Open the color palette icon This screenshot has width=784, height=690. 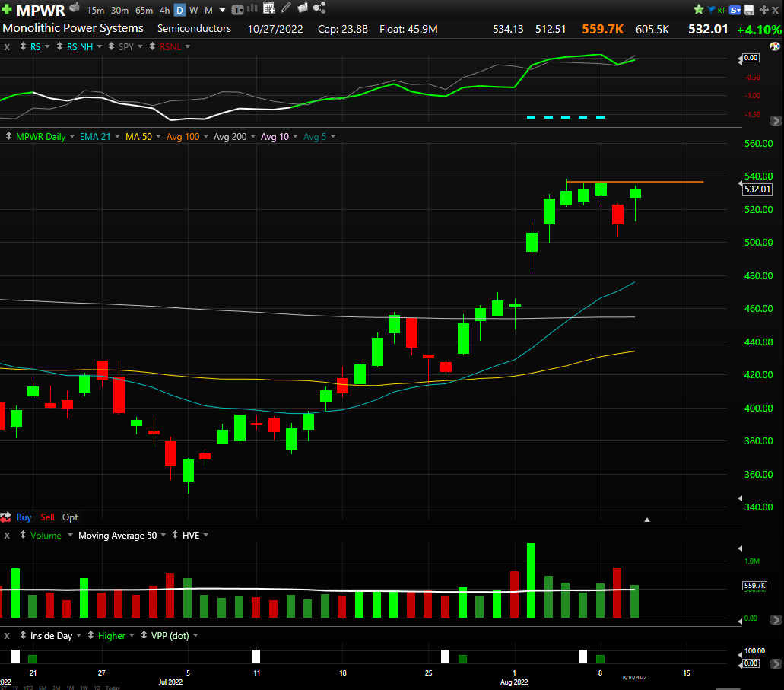pos(775,46)
